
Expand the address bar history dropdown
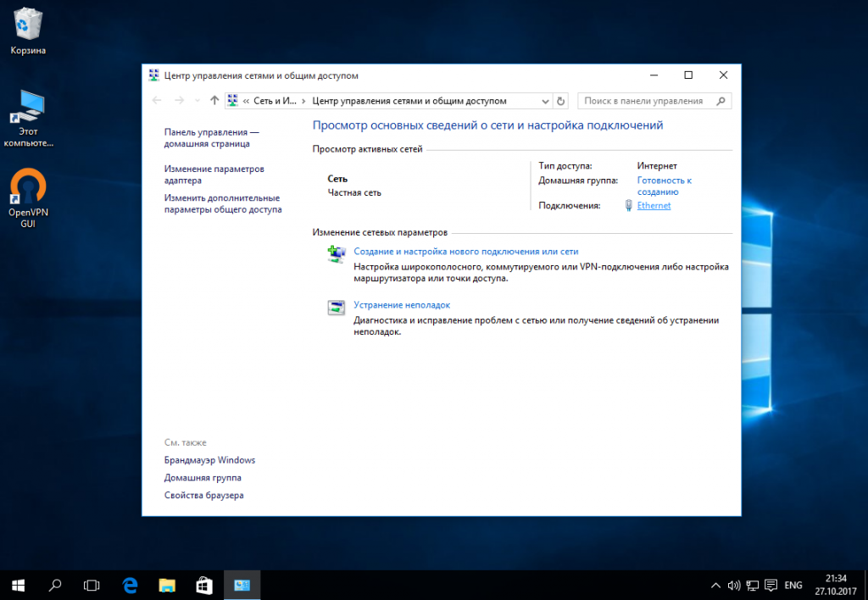(545, 101)
